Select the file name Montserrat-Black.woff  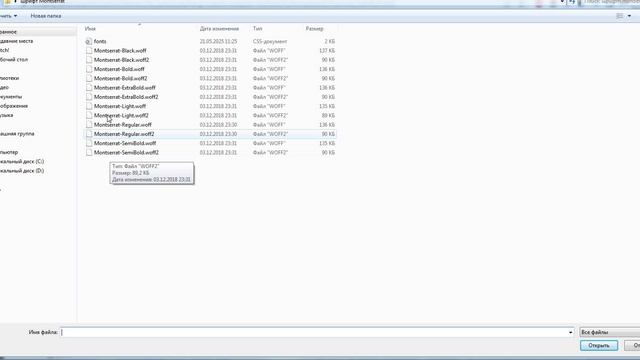[x=120, y=51]
